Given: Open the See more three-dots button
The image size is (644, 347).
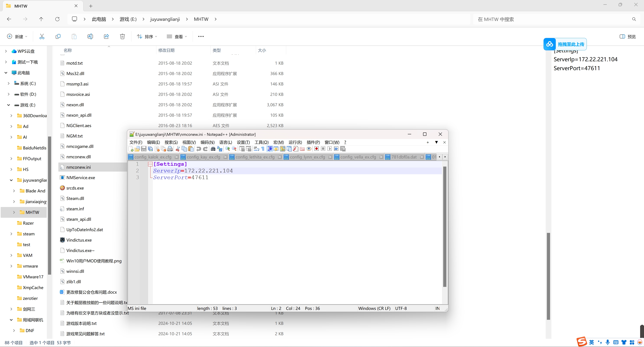Looking at the screenshot, I should 201,37.
